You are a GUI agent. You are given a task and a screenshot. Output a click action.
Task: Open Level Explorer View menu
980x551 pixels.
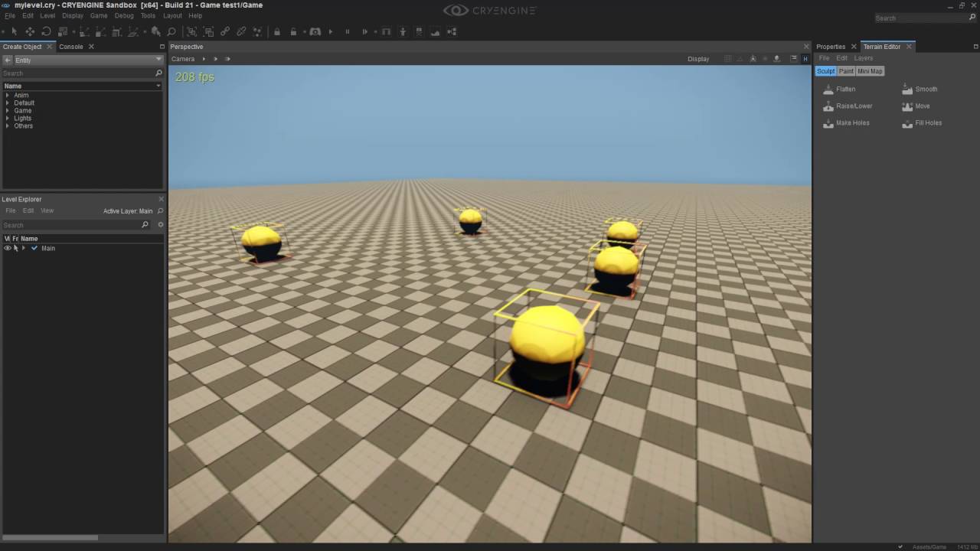(x=47, y=210)
